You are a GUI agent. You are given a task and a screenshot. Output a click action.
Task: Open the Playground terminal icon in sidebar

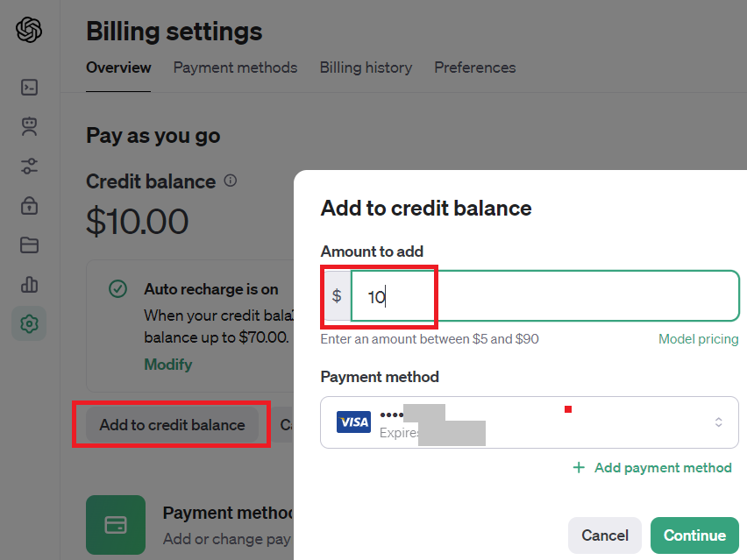[29, 87]
